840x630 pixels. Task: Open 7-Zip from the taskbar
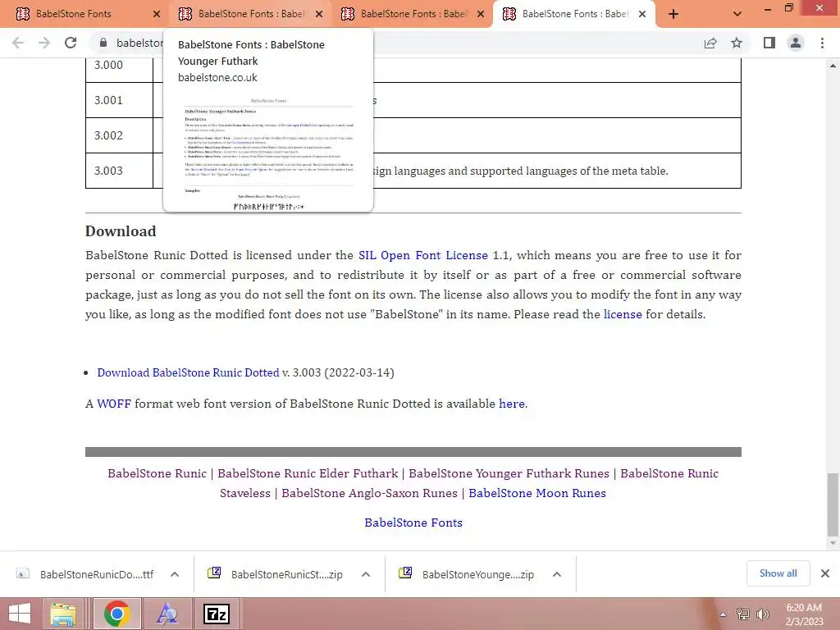pyautogui.click(x=217, y=614)
